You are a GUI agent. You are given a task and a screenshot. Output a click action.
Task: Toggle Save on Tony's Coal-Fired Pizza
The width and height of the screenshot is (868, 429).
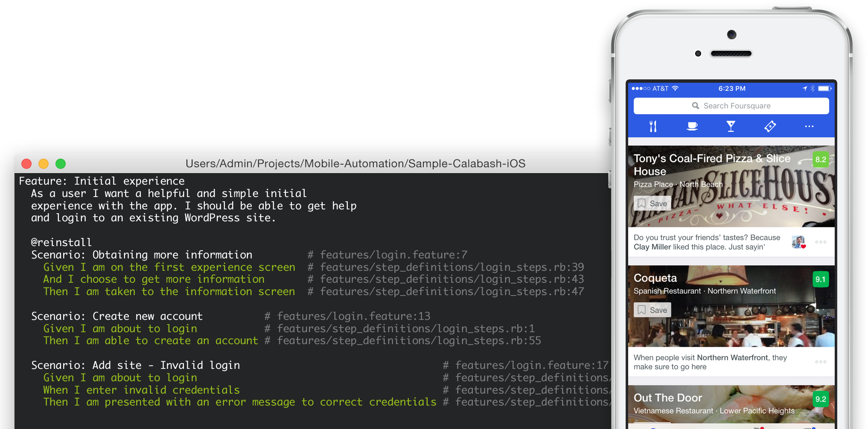click(x=652, y=203)
